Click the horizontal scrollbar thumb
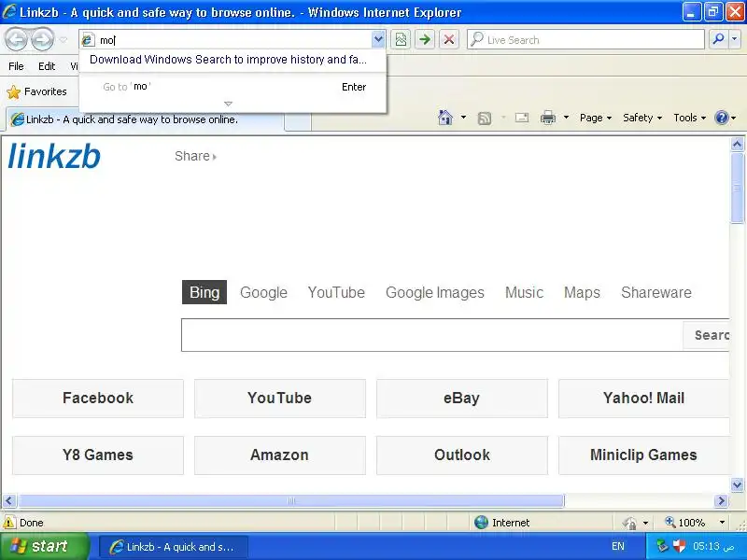This screenshot has width=747, height=560. point(291,501)
